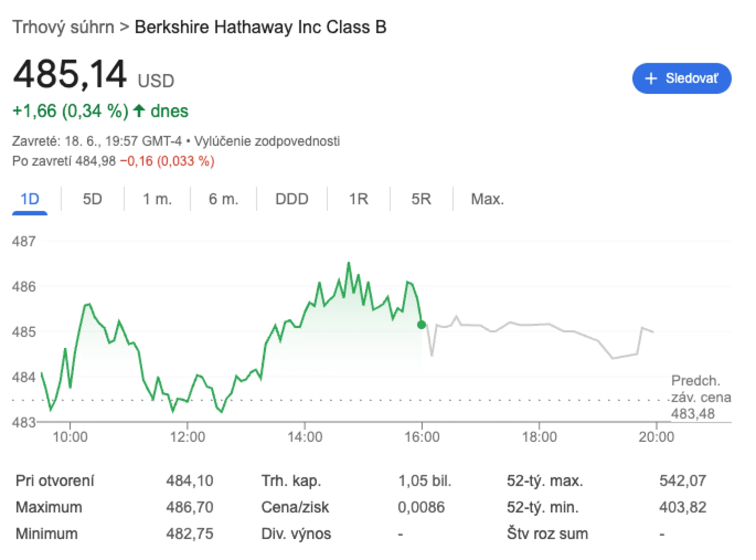Open the Trhový súhrn breadcrumb link
The height and width of the screenshot is (560, 756).
click(63, 27)
